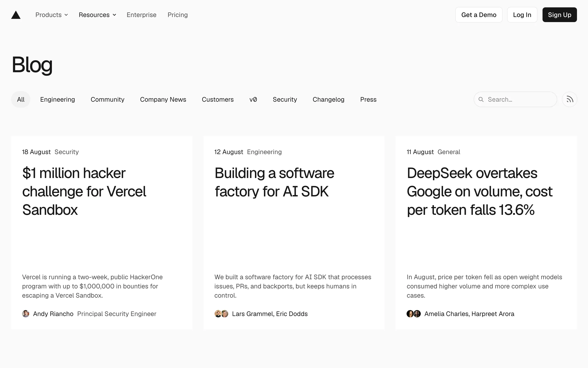Click the author names Amelia Charles, Harpreet Arora
The width and height of the screenshot is (588, 368).
coord(469,314)
